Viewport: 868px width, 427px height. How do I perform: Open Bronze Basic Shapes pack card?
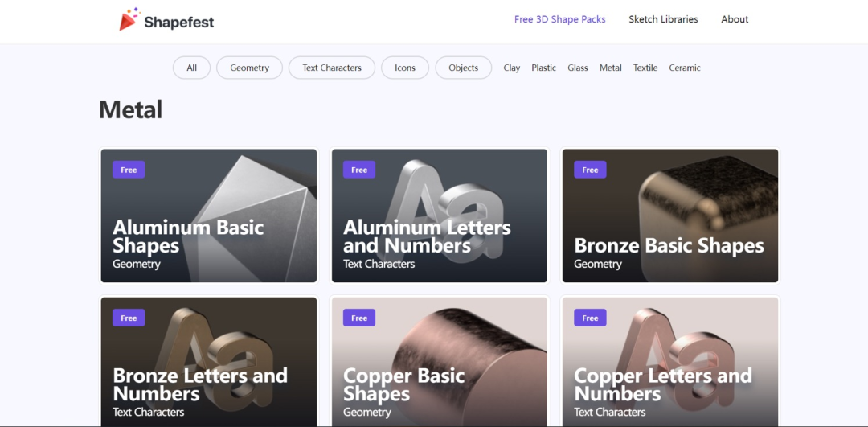point(670,216)
